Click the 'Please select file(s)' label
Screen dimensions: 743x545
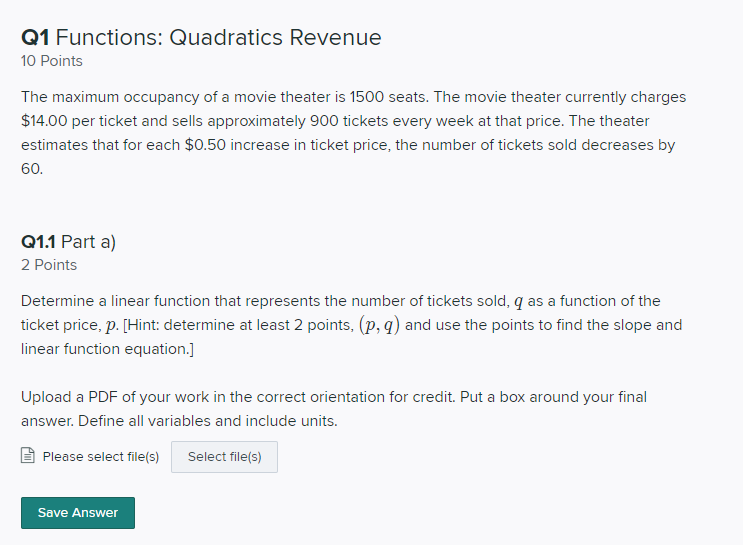point(101,457)
